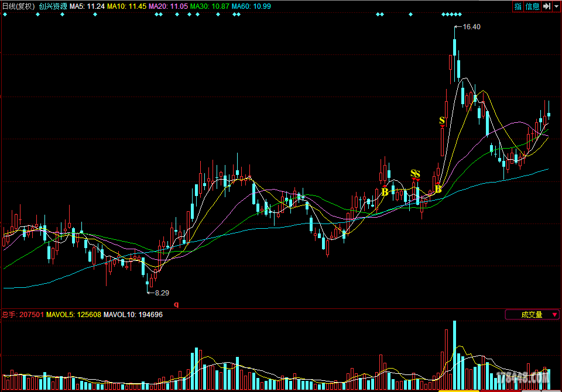Click the MA10: 11.45 label

(x=126, y=6)
